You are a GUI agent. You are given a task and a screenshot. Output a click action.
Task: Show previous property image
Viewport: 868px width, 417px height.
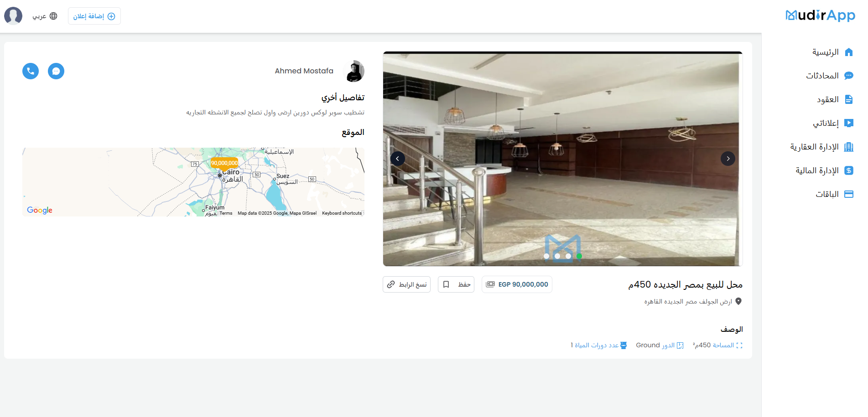[x=397, y=159]
